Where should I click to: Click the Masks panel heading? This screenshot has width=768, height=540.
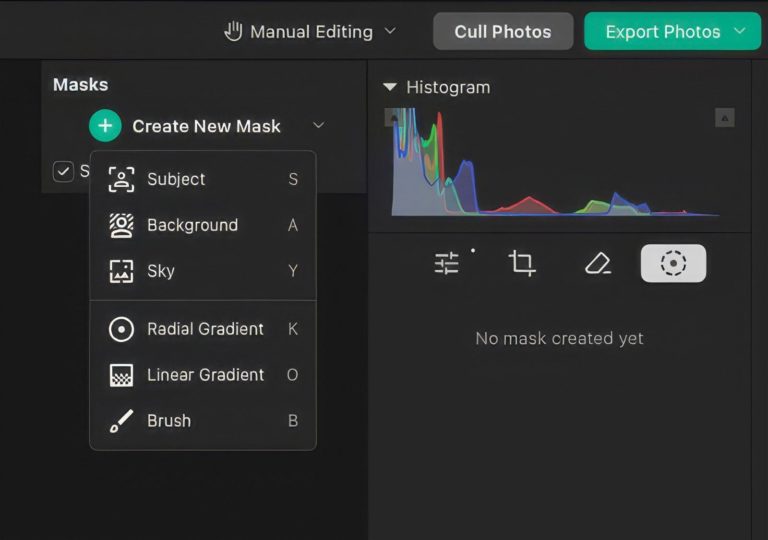[80, 85]
